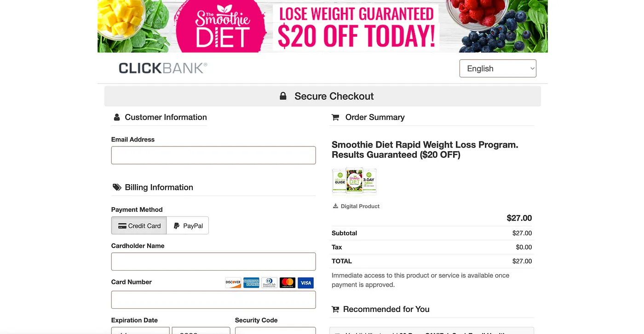Open the English language dropdown
This screenshot has width=644, height=334.
pos(498,68)
